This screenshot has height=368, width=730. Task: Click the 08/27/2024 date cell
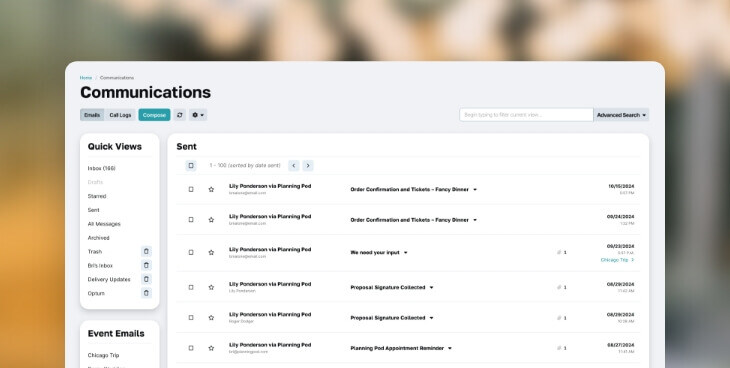621,345
